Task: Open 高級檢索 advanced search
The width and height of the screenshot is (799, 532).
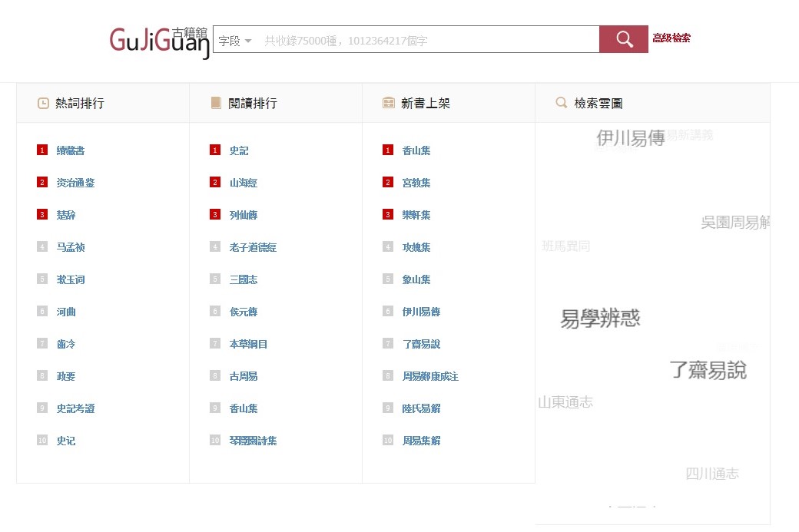Action: point(671,38)
